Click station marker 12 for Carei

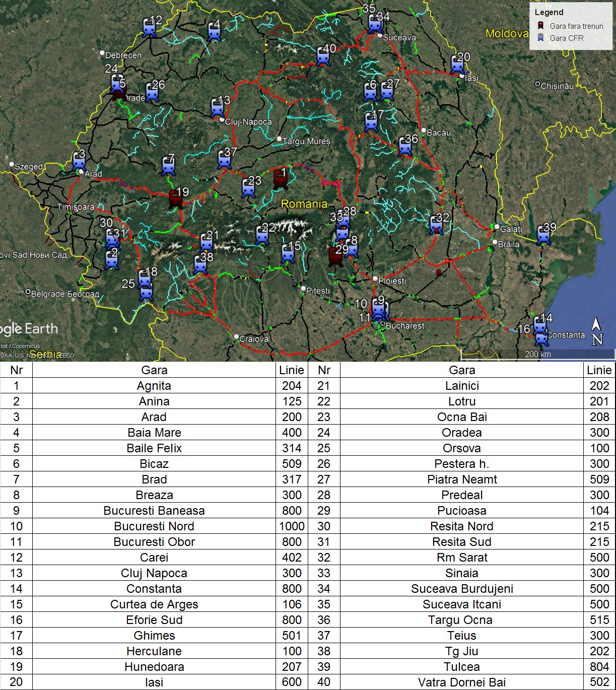(x=149, y=27)
